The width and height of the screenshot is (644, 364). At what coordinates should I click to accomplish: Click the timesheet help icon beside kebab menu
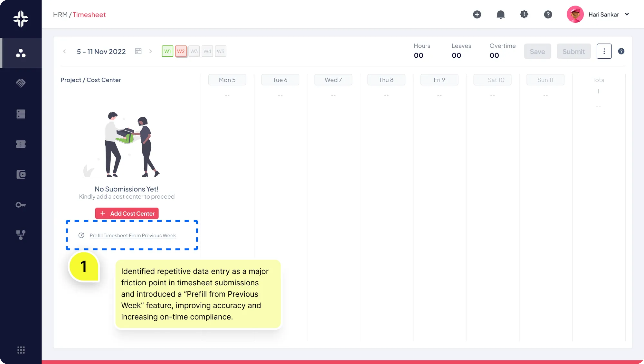click(621, 51)
